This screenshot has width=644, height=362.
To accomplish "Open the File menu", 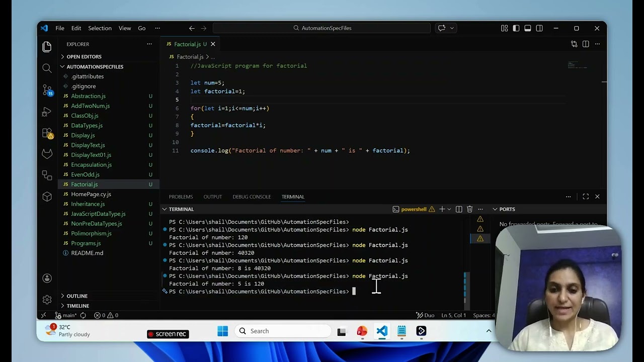I will point(60,28).
